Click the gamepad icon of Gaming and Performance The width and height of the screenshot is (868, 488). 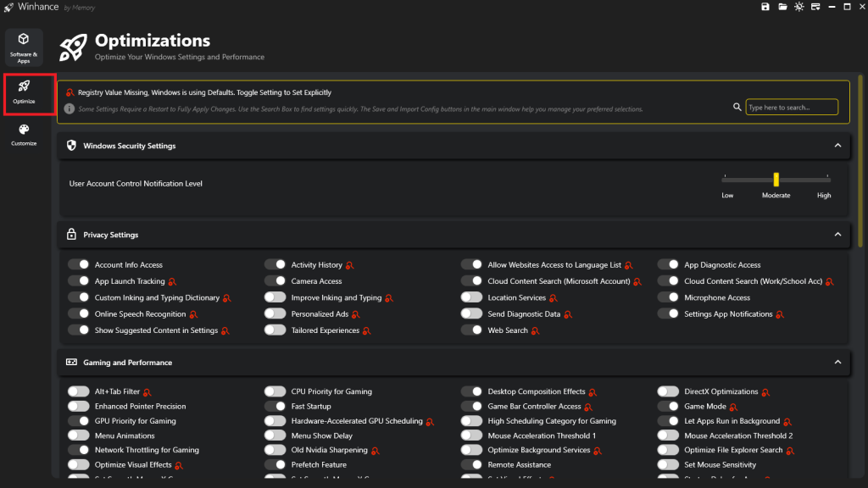[x=71, y=362]
